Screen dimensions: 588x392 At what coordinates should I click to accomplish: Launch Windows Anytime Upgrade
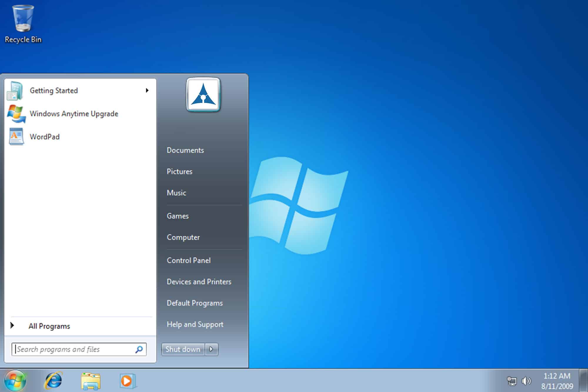point(74,114)
